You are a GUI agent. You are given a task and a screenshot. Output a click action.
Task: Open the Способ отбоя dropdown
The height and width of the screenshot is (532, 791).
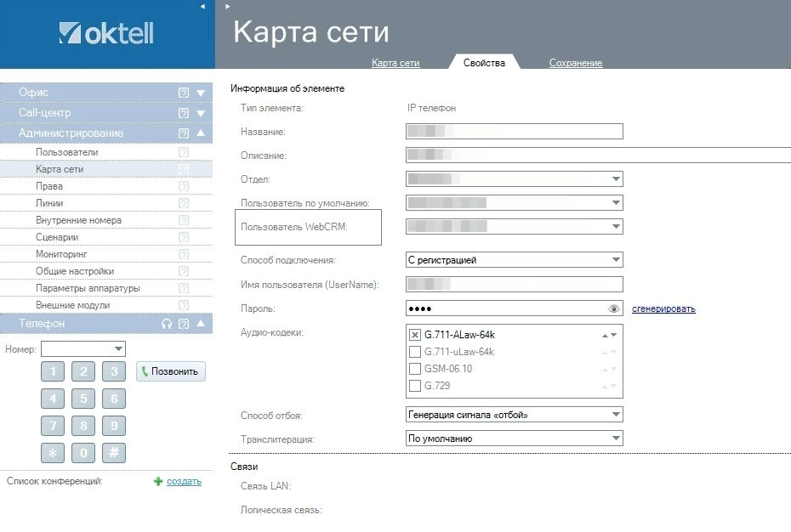614,414
